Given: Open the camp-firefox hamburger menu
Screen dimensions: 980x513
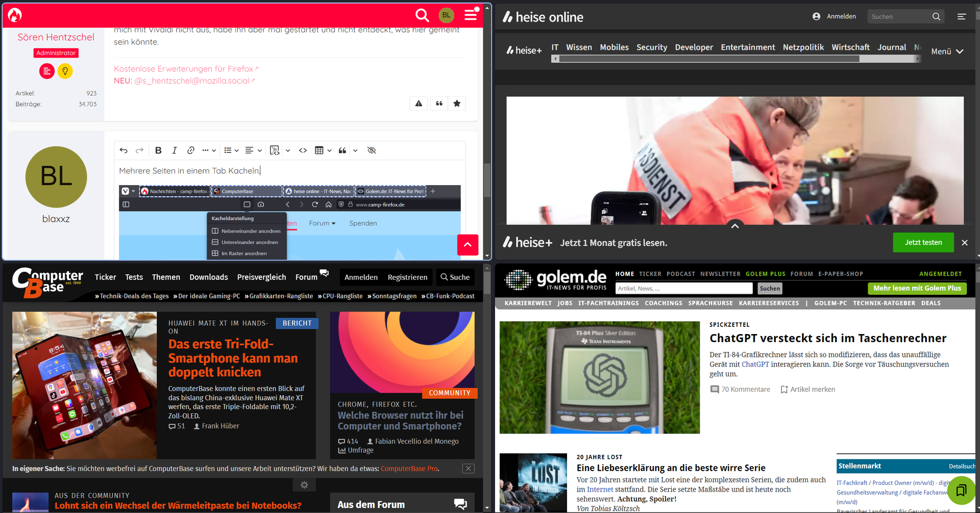Looking at the screenshot, I should (471, 15).
